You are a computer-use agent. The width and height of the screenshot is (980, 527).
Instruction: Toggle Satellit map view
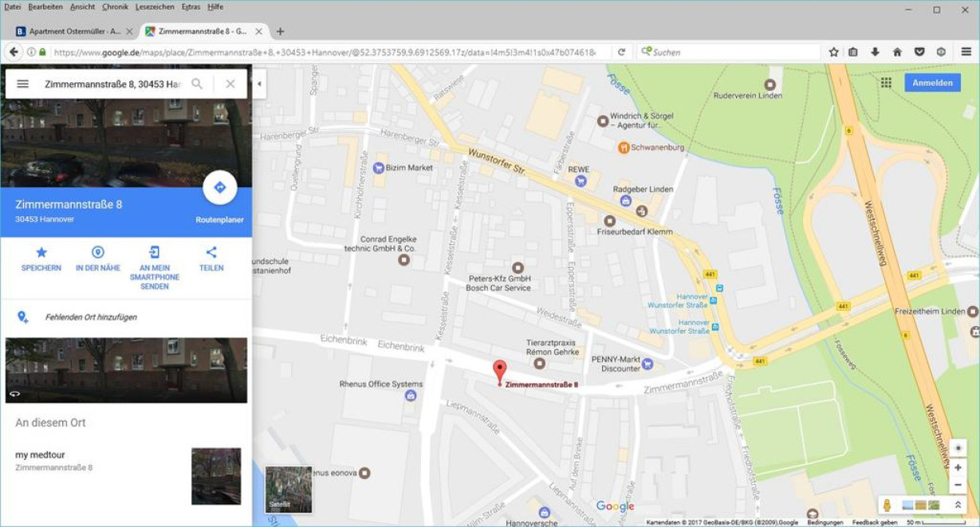[289, 490]
